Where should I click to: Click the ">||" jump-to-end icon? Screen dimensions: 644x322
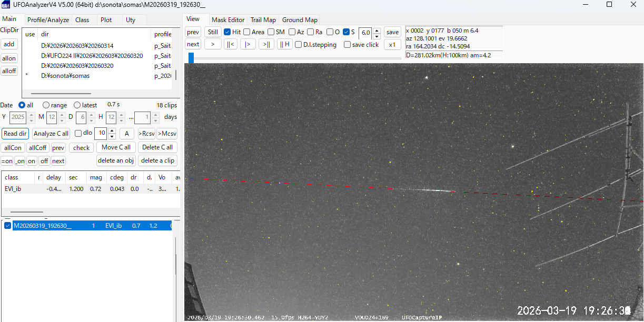tap(266, 44)
